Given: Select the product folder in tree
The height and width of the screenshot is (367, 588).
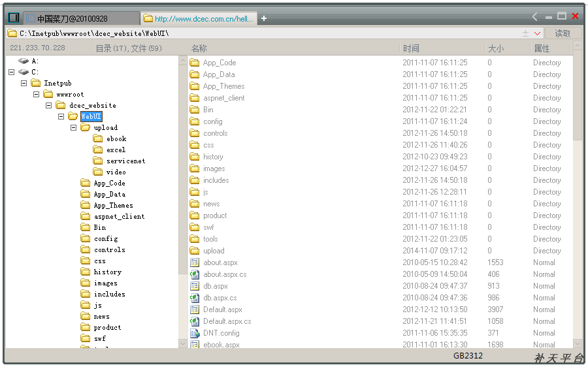Looking at the screenshot, I should click(x=107, y=328).
